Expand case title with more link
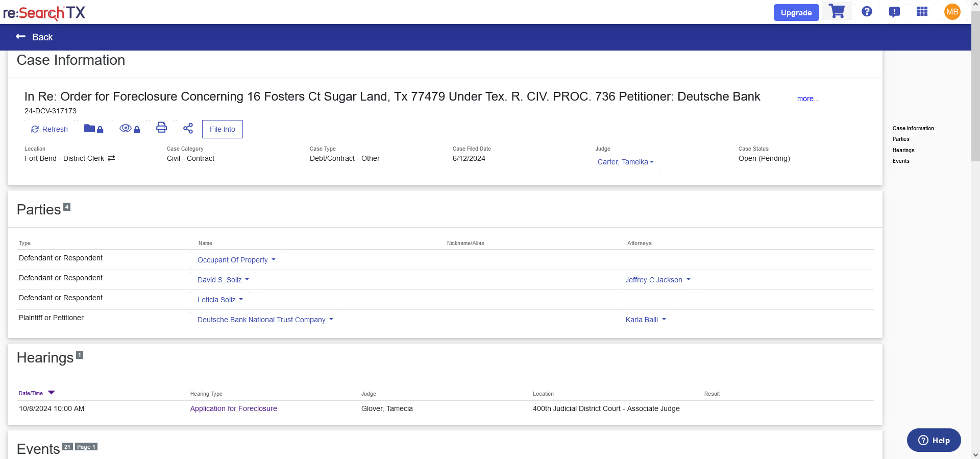This screenshot has width=980, height=459. 808,99
